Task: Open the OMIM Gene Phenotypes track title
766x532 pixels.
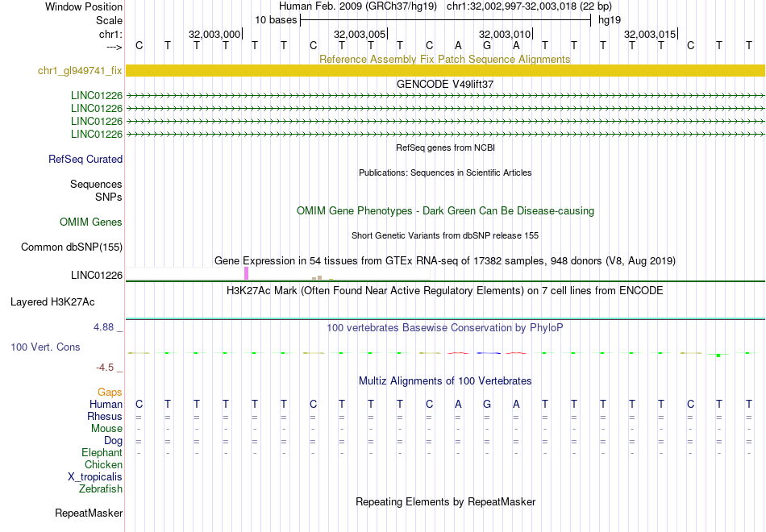Action: click(x=445, y=210)
